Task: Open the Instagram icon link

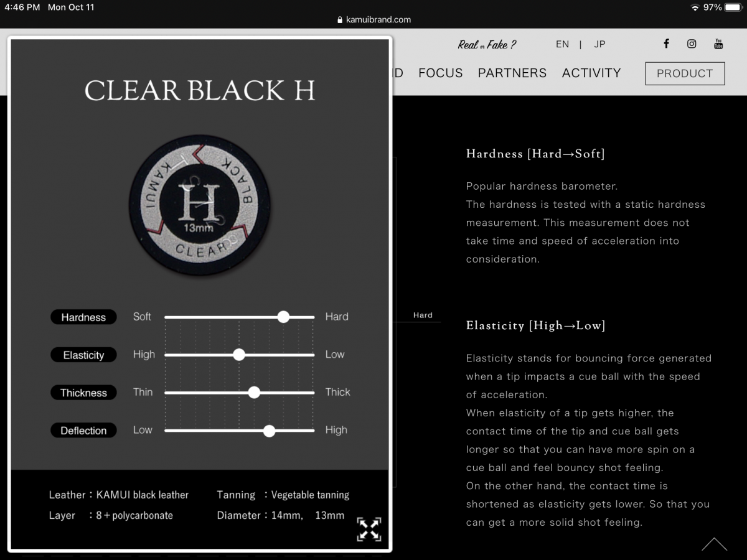Action: (692, 44)
